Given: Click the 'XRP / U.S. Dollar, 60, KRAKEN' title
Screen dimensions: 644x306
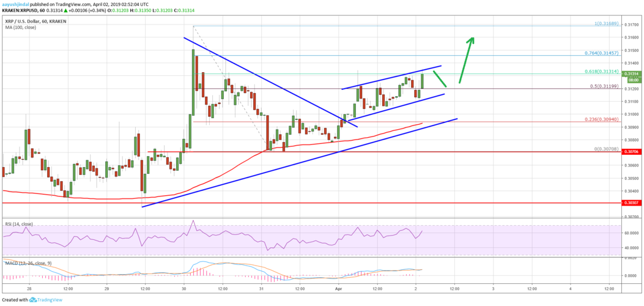Looking at the screenshot, I should click(x=35, y=21).
